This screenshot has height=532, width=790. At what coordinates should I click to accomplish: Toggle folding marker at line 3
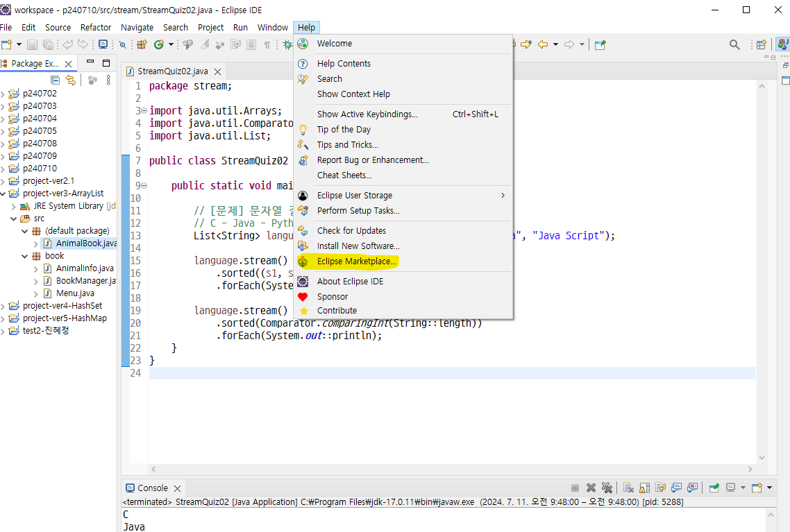(144, 110)
